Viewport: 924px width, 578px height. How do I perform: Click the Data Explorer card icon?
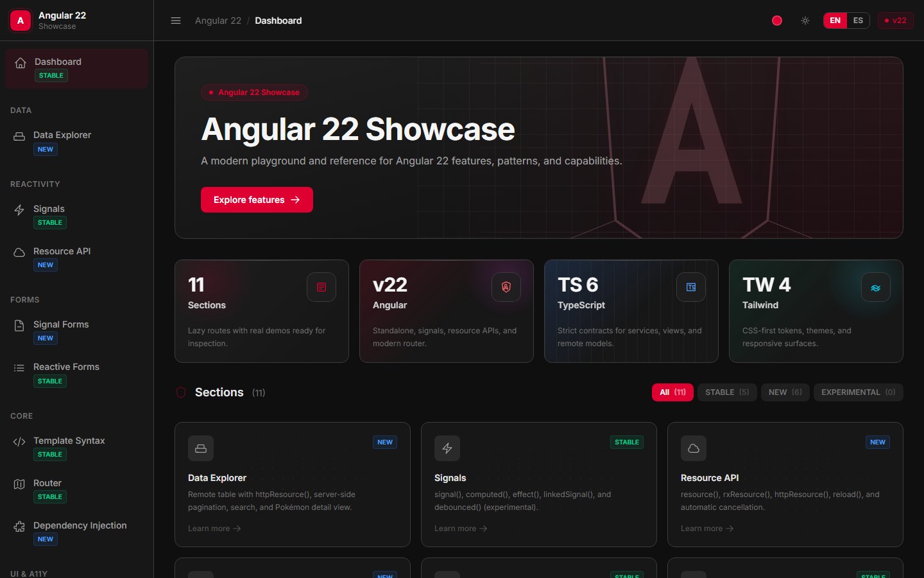pyautogui.click(x=201, y=448)
